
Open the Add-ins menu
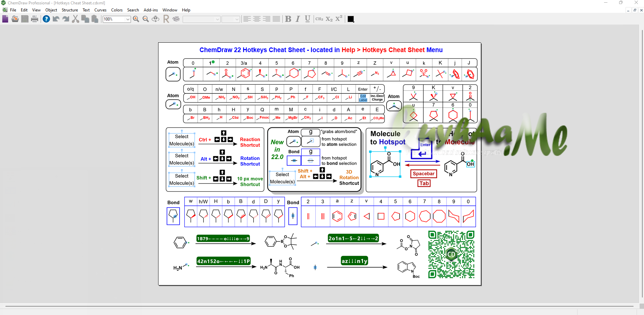pyautogui.click(x=151, y=10)
